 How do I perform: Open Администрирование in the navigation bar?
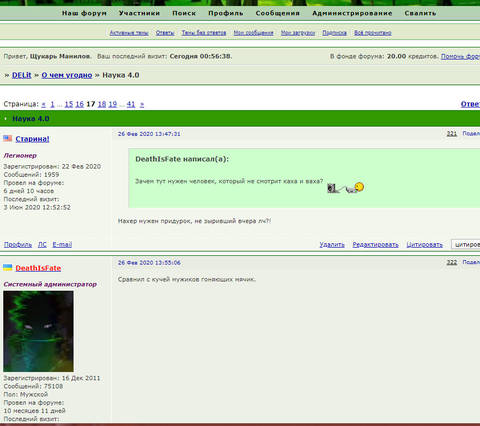(352, 13)
